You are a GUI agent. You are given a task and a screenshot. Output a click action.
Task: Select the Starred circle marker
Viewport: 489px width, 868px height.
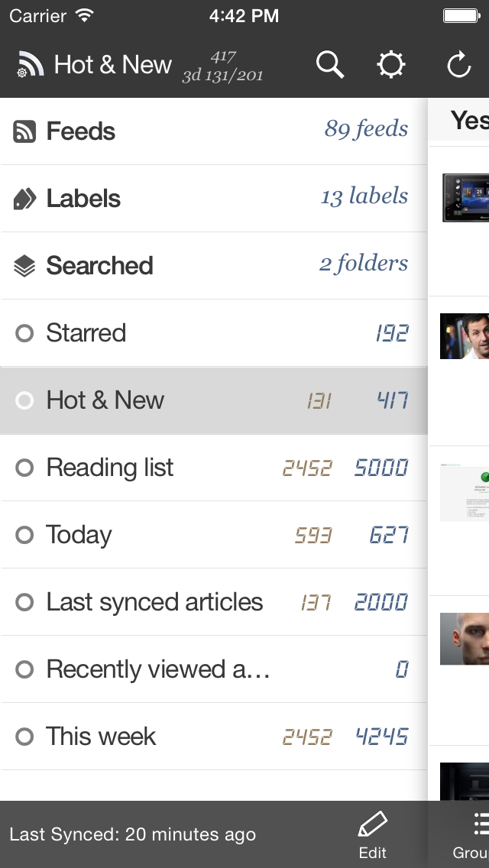click(x=24, y=334)
